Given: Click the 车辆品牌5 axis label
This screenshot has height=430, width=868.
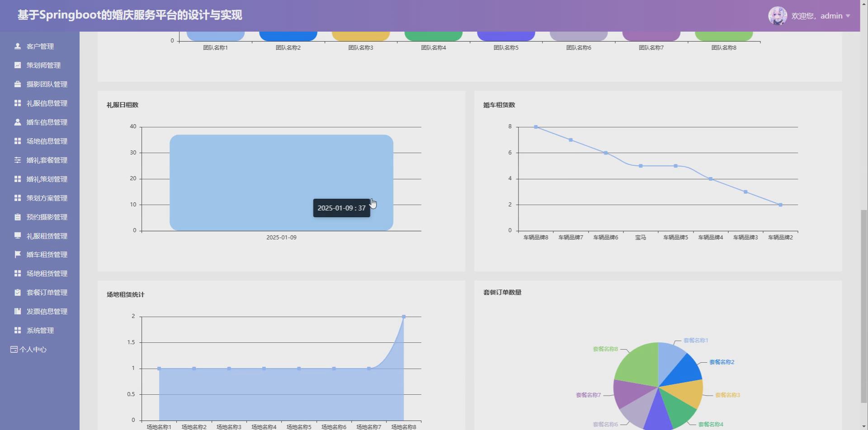Looking at the screenshot, I should pyautogui.click(x=676, y=237).
